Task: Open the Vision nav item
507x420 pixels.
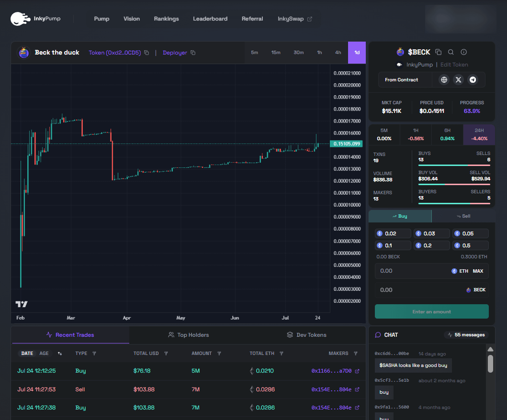Action: [132, 19]
